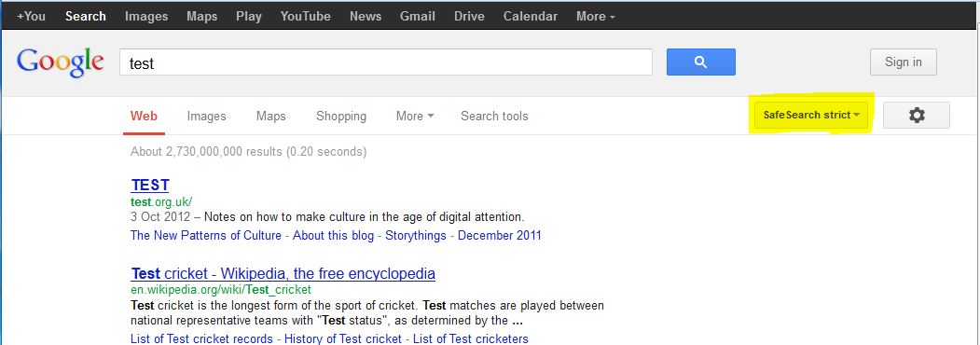
Task: Click the test.org.uk green URL
Action: (x=161, y=202)
